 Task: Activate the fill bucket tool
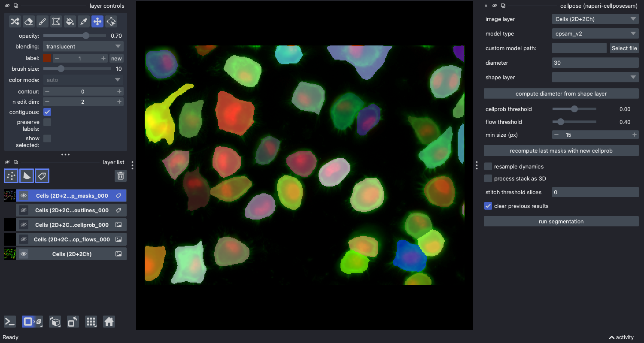click(x=70, y=21)
